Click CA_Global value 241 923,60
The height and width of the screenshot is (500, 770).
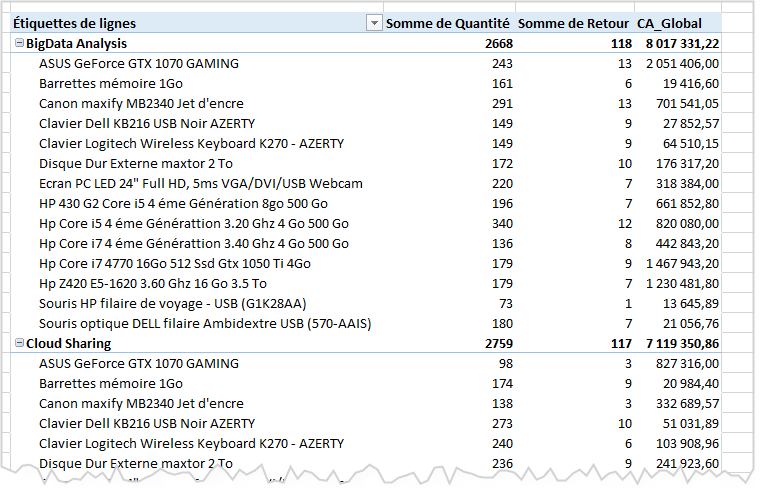pyautogui.click(x=688, y=464)
